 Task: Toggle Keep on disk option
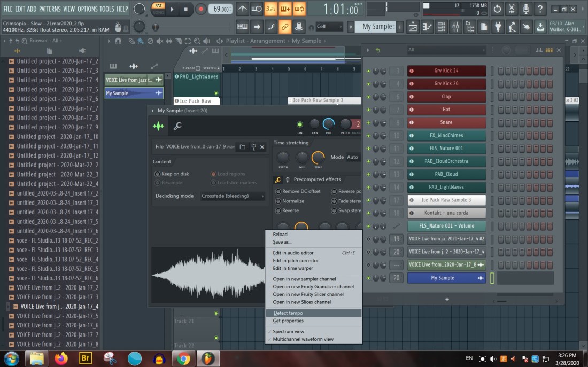(x=157, y=174)
